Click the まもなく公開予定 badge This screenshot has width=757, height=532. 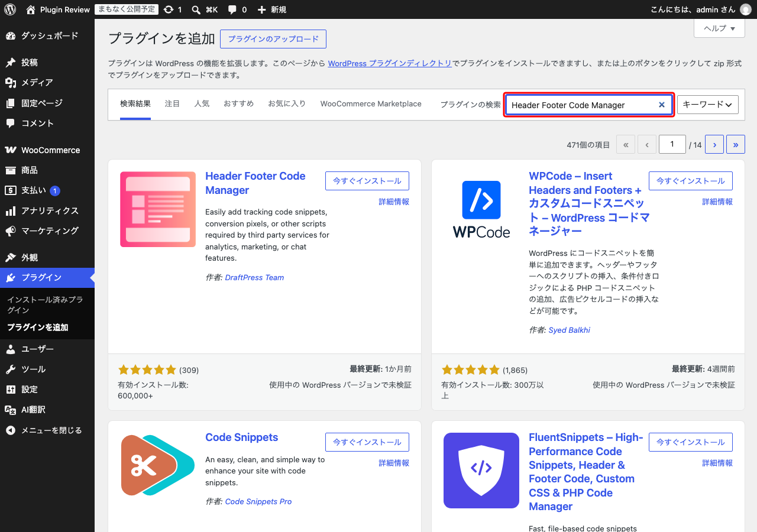point(127,9)
